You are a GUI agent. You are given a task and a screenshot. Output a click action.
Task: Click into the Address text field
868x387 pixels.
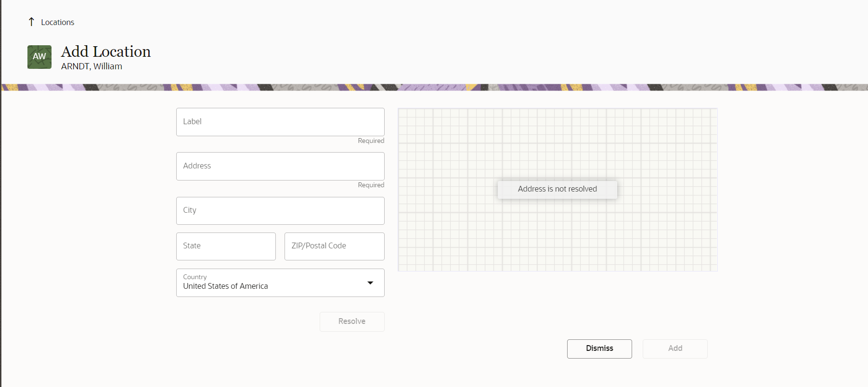280,166
